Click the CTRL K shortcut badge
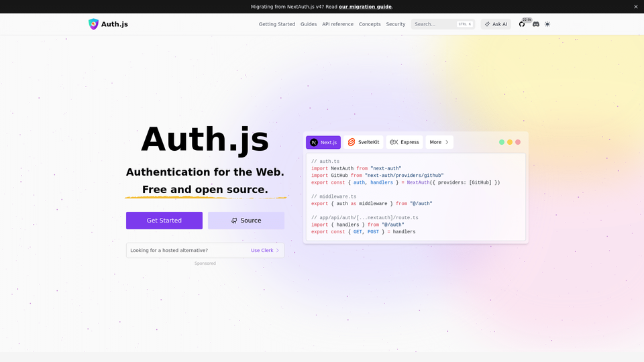The image size is (644, 362). [x=465, y=24]
